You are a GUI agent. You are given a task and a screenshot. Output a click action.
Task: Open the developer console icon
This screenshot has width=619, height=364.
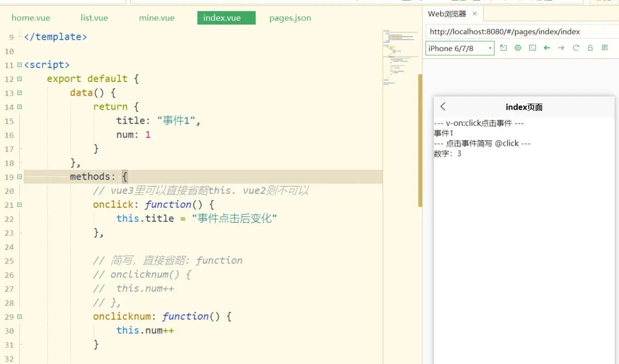[532, 47]
